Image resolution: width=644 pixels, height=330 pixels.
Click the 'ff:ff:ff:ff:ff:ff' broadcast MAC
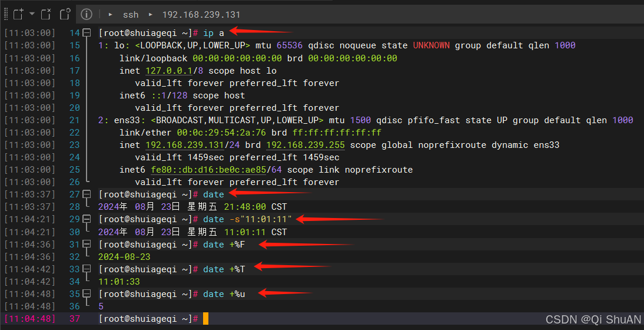point(337,133)
